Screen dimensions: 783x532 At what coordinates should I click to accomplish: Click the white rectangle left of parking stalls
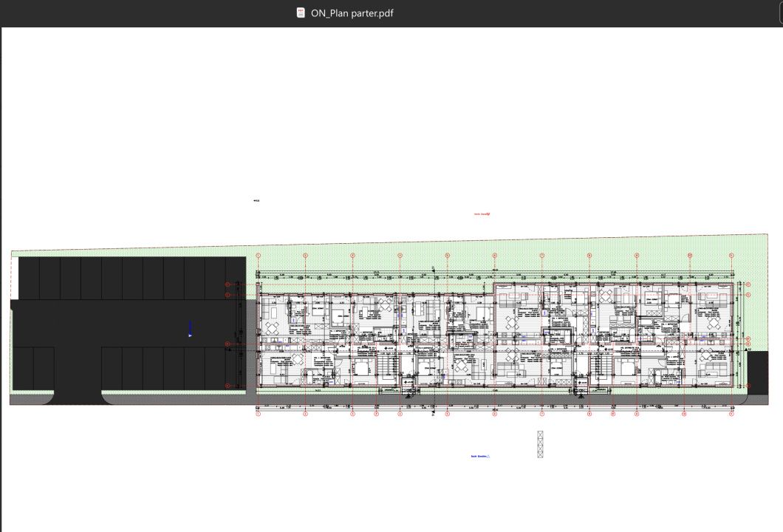pos(15,279)
